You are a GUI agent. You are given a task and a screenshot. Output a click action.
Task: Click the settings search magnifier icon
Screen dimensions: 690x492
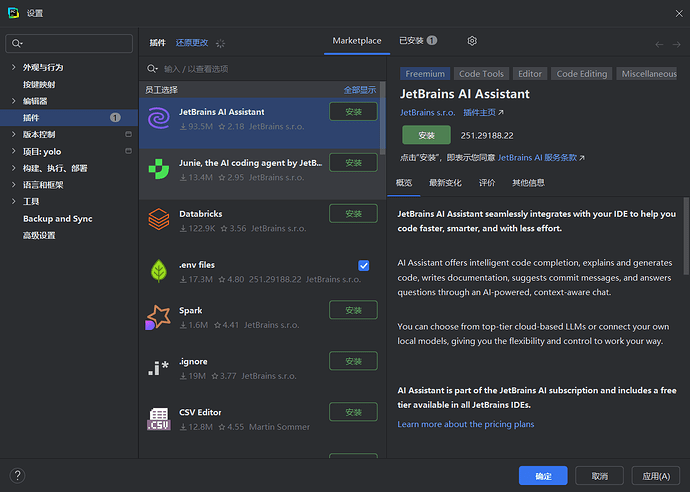pyautogui.click(x=17, y=43)
